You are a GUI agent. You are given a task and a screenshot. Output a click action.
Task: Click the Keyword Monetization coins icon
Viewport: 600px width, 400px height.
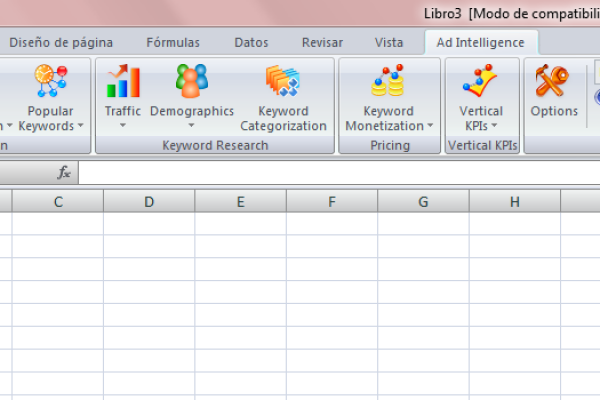389,81
